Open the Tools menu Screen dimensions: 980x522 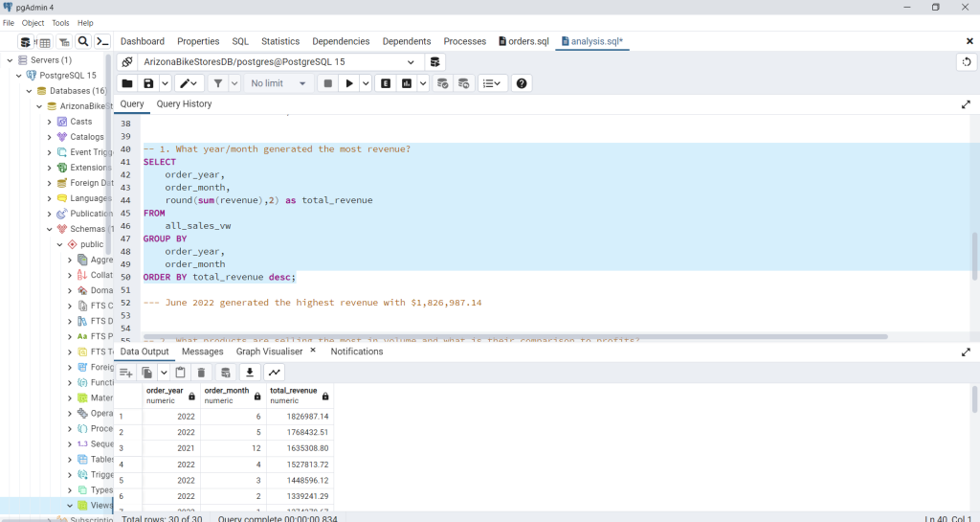click(x=60, y=22)
